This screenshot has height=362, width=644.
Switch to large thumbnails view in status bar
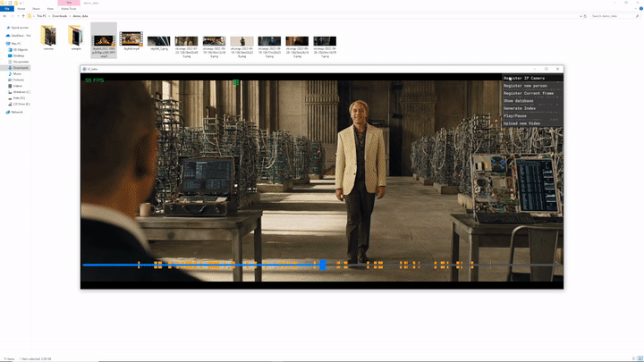pyautogui.click(x=640, y=358)
